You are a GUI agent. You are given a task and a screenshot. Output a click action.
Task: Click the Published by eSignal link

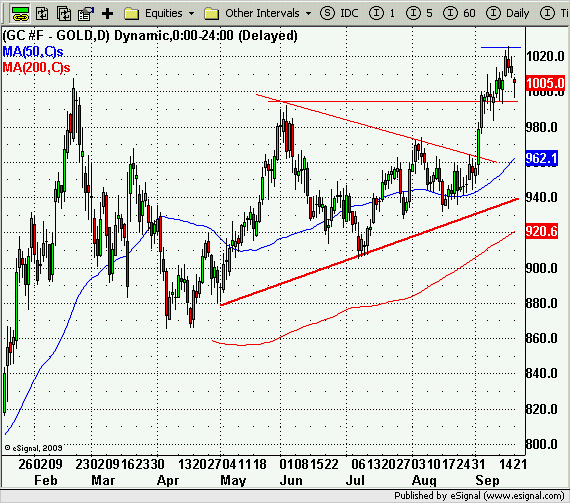(x=479, y=496)
